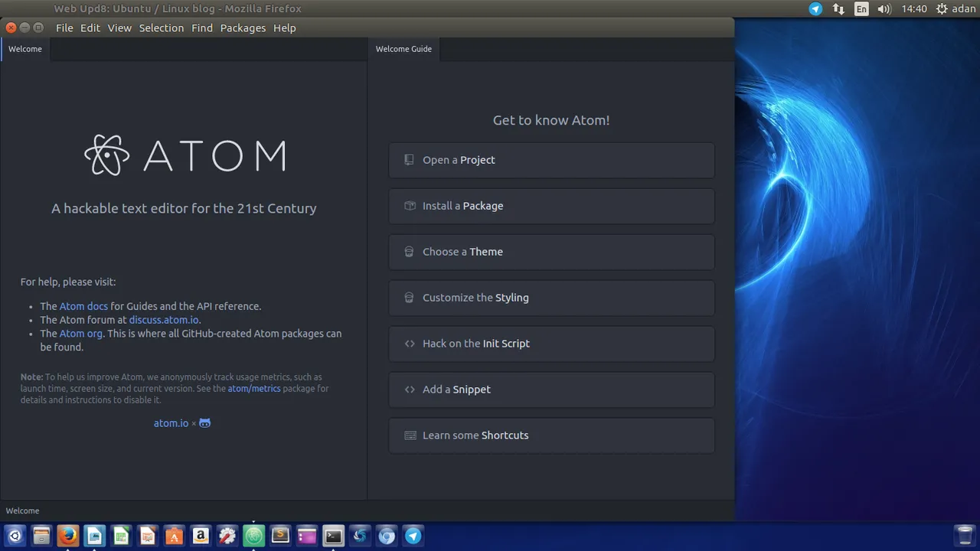Switch to the Welcome Guide tab
This screenshot has width=980, height=551.
(403, 49)
